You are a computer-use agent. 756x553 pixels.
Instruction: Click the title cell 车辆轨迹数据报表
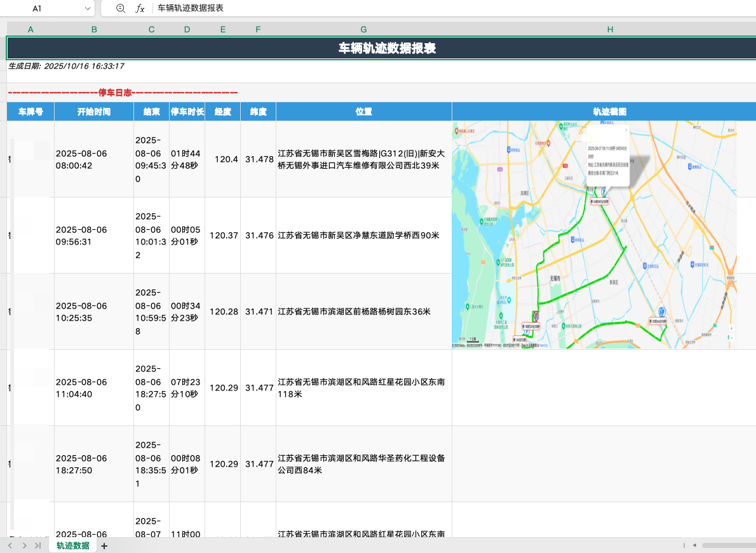click(381, 48)
